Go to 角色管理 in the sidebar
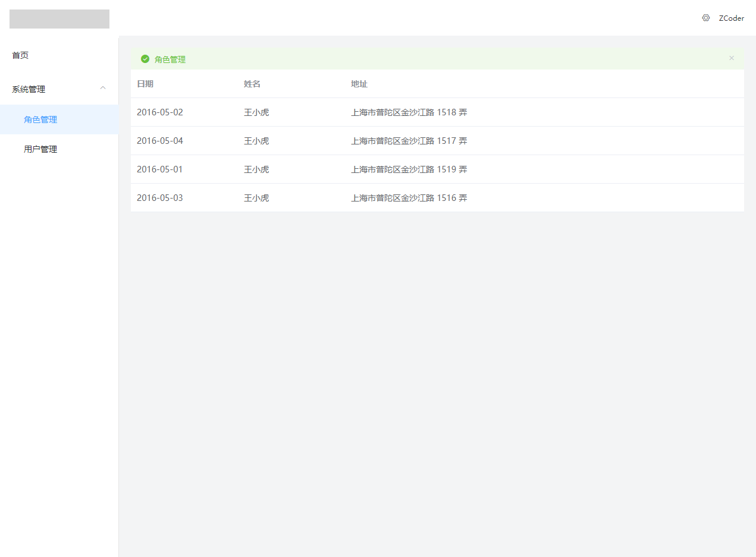Screen dimensions: 756x557 pyautogui.click(x=59, y=119)
